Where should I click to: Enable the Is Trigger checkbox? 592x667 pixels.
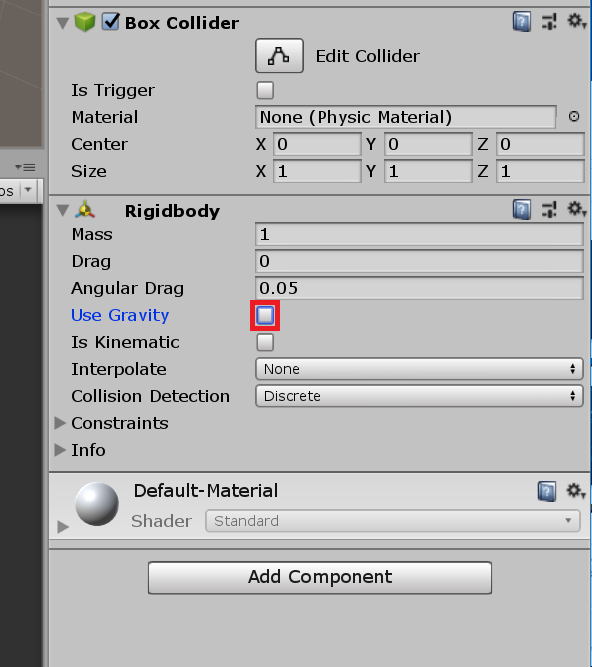tap(265, 90)
